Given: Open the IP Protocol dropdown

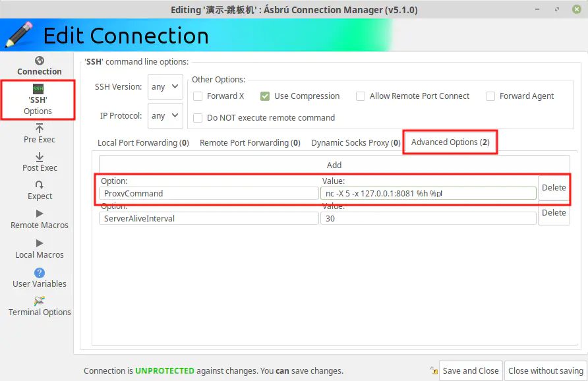Looking at the screenshot, I should pos(165,116).
